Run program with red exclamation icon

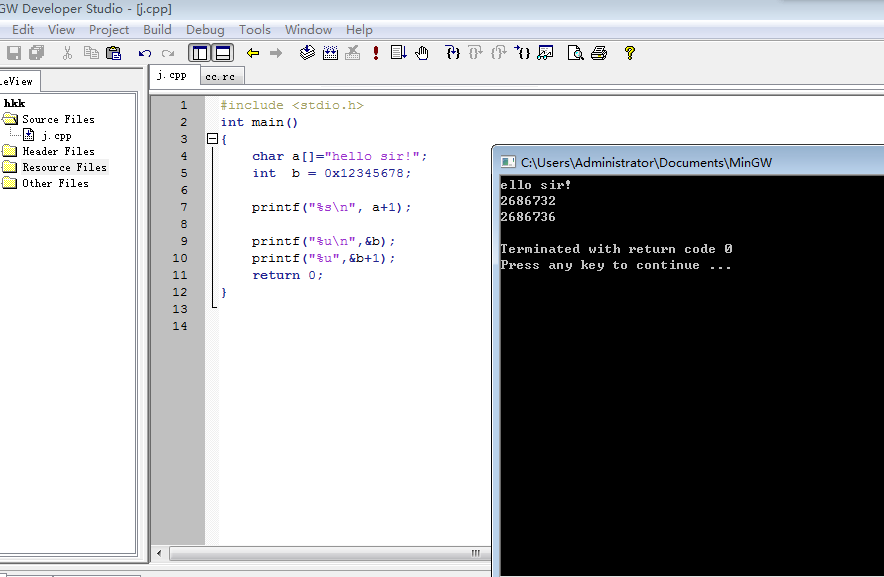tap(376, 53)
